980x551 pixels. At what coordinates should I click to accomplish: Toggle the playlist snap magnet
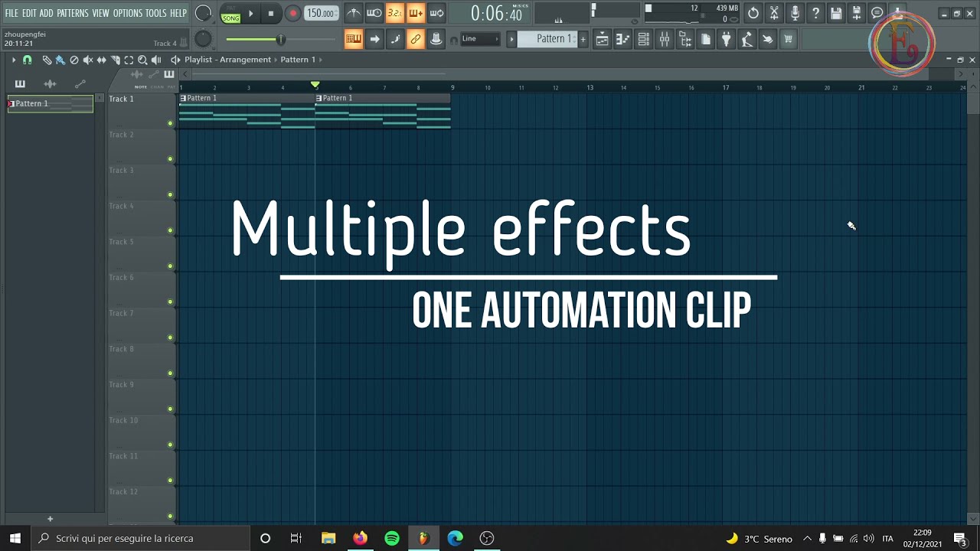(x=28, y=60)
